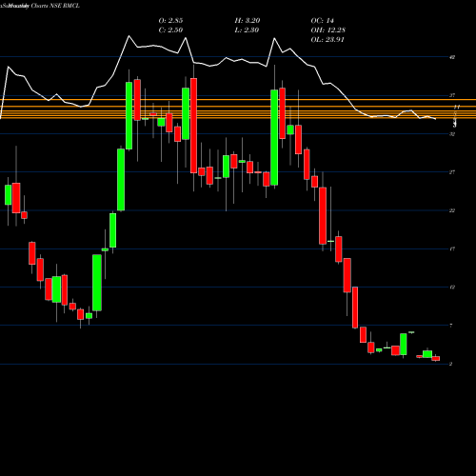Select the "OH: 12.28" reading
The width and height of the screenshot is (476, 476).
click(x=328, y=30)
